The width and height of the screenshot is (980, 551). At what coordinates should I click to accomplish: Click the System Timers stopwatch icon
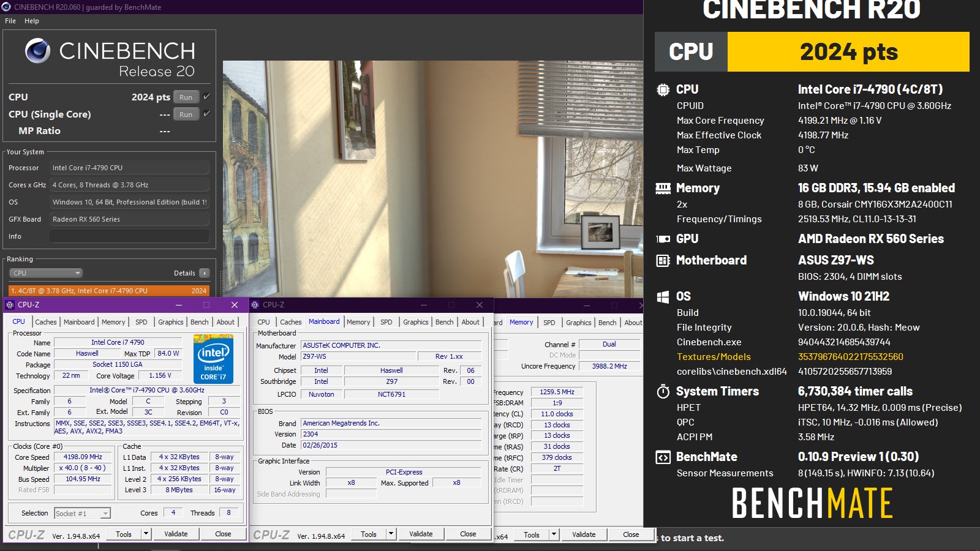coord(663,392)
